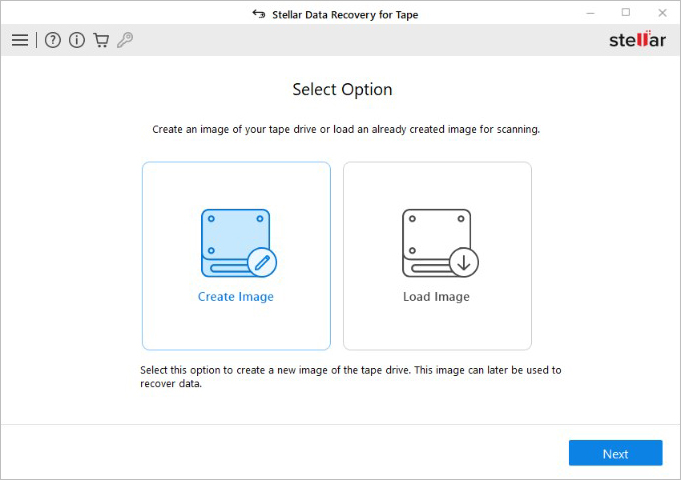Open the hamburger menu
This screenshot has height=480, width=681.
tap(20, 40)
